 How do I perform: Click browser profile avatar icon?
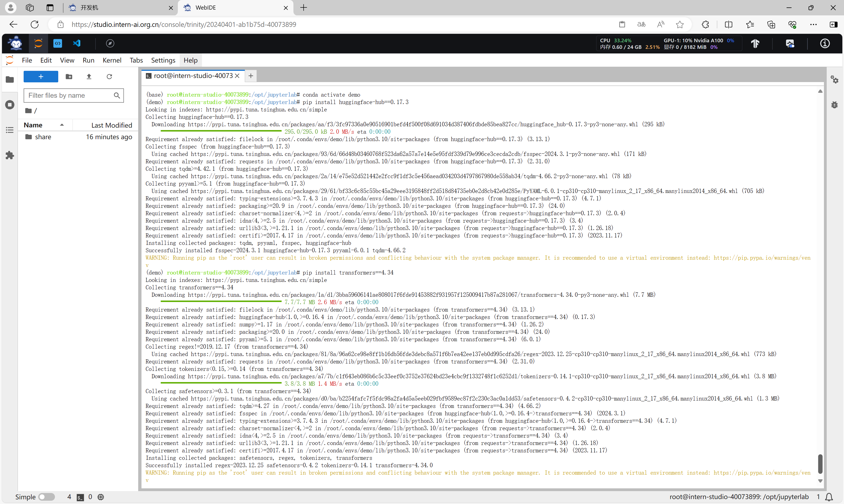coord(10,7)
